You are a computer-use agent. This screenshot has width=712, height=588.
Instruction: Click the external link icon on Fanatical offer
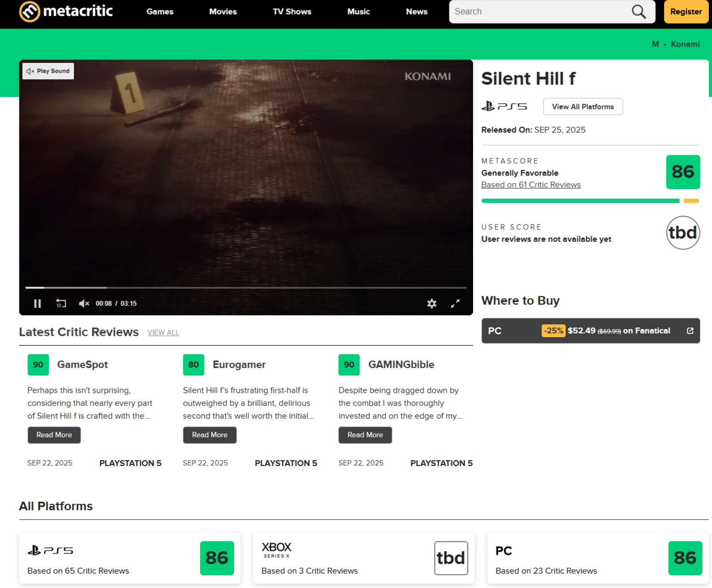[690, 331]
